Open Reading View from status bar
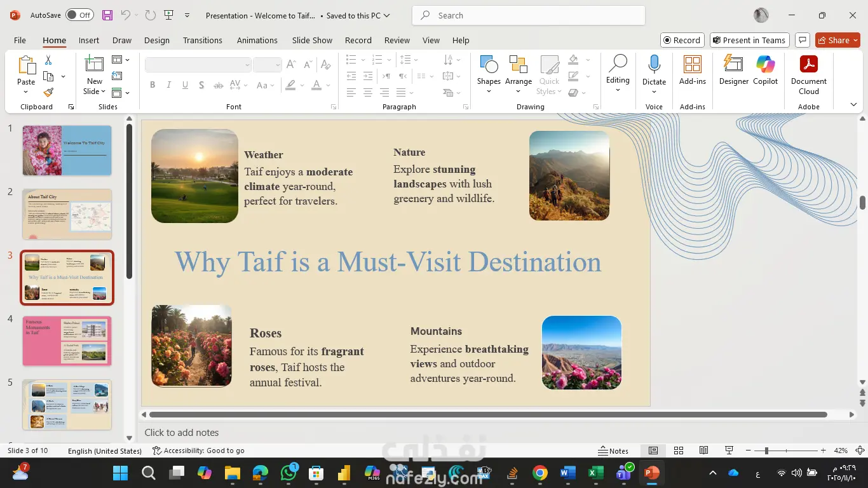 [703, 451]
